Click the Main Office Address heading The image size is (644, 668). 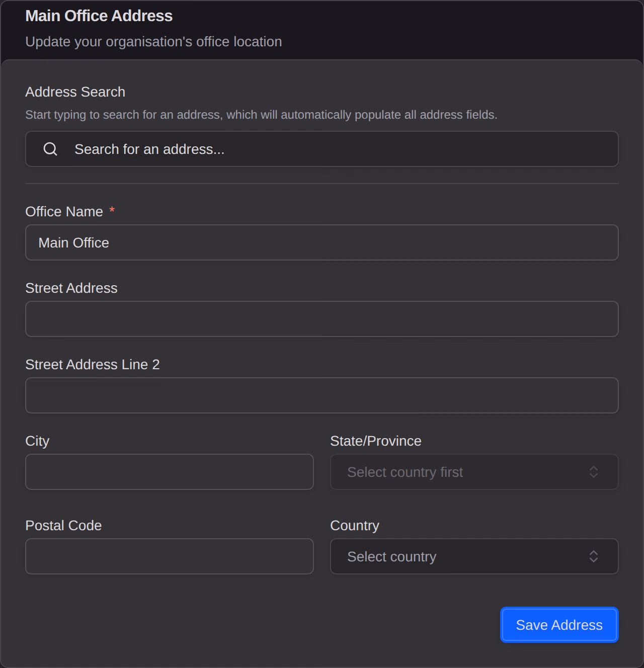[99, 16]
